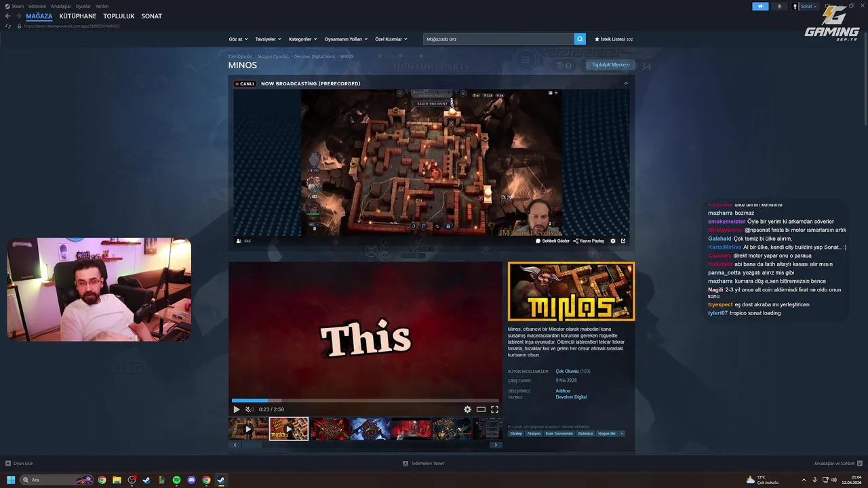Switch trailer to theater mode
The image size is (868, 488).
[481, 409]
